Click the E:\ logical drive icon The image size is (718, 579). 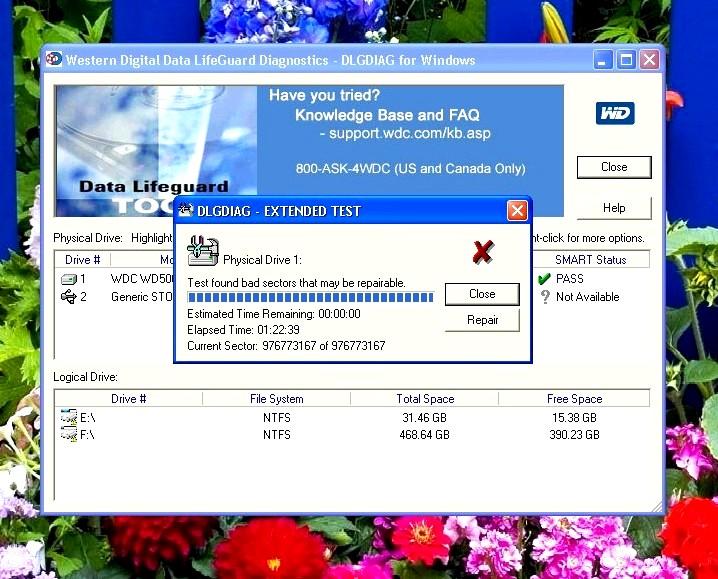click(69, 416)
